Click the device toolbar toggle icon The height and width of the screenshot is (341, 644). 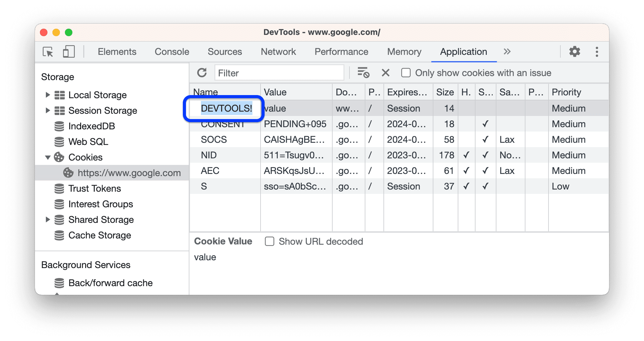click(x=67, y=51)
